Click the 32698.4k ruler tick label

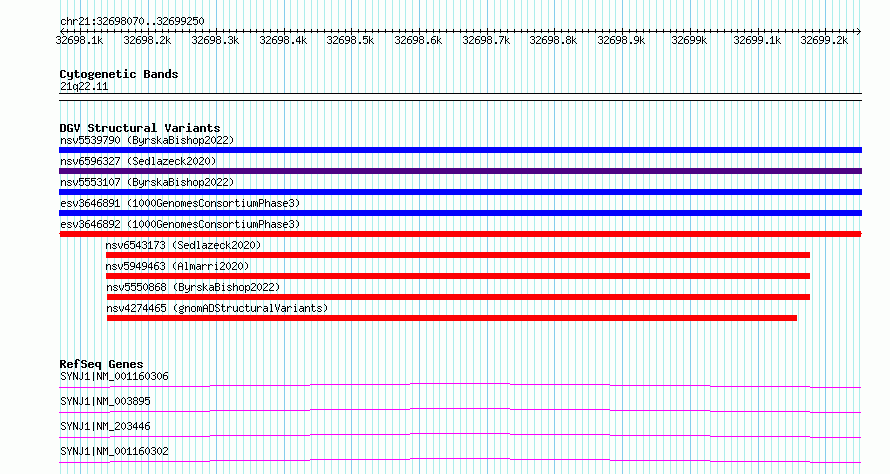click(x=283, y=40)
